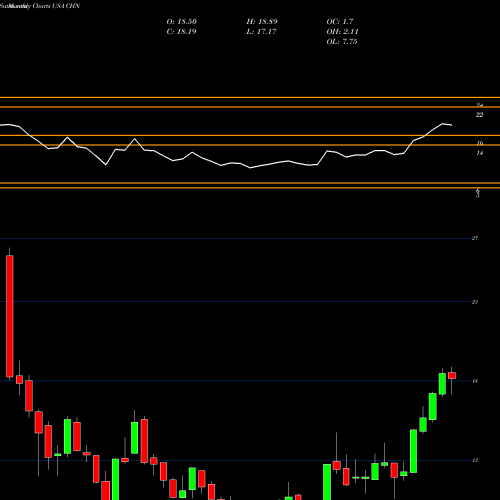
Task: Click the close price value C: 18.19
Action: [182, 32]
